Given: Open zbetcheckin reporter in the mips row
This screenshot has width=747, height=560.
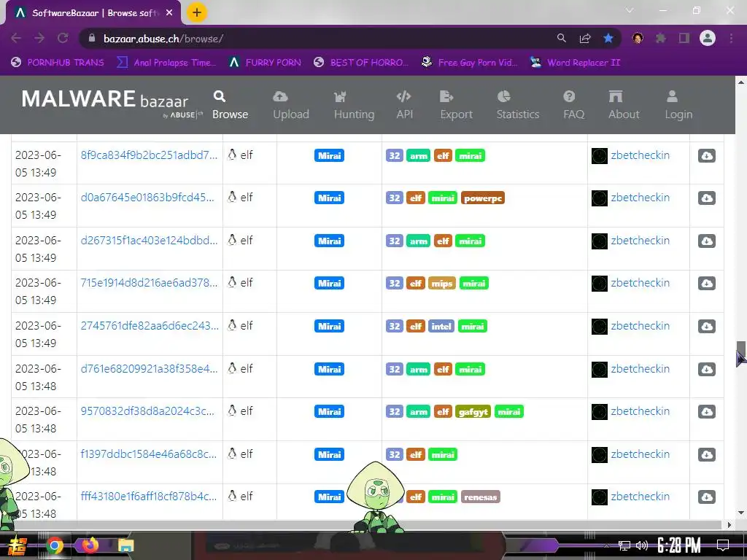Looking at the screenshot, I should click(640, 284).
